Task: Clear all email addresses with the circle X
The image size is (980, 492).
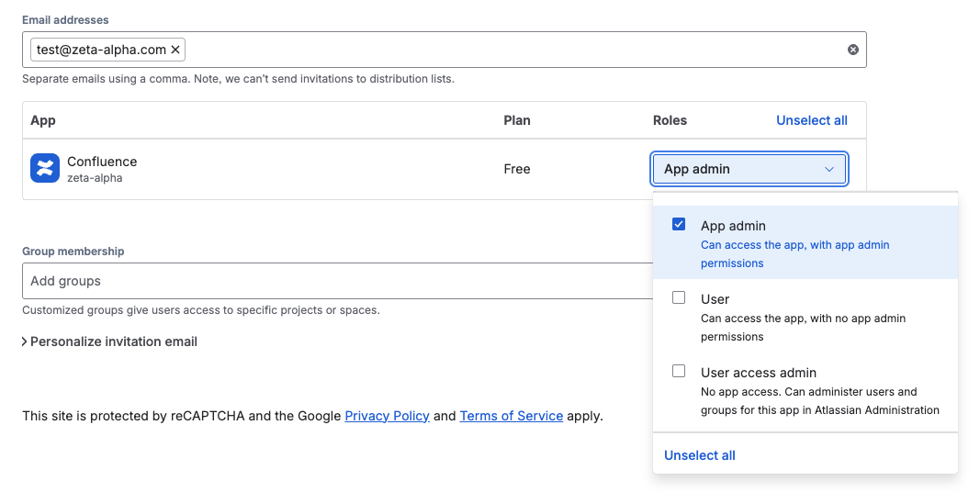Action: (x=852, y=50)
